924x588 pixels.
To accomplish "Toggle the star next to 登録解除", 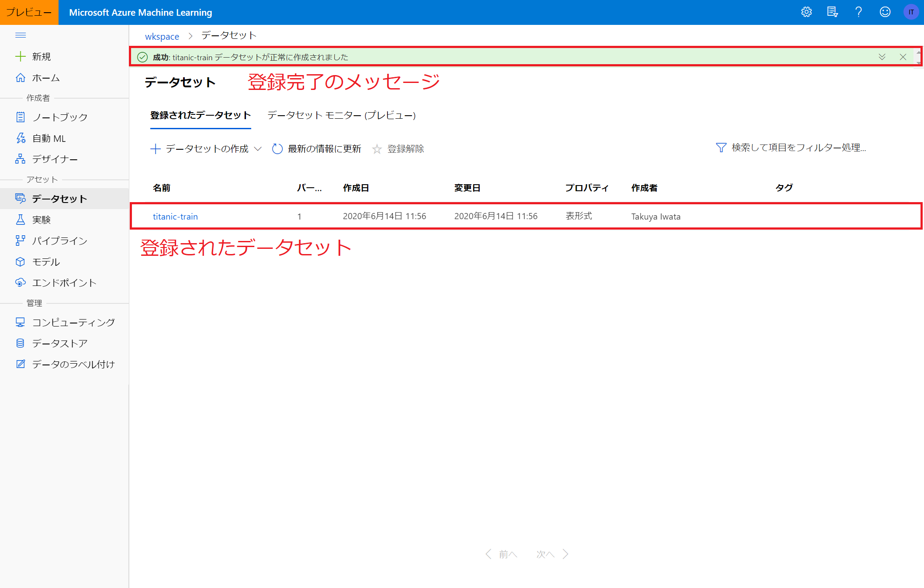I will tap(377, 149).
